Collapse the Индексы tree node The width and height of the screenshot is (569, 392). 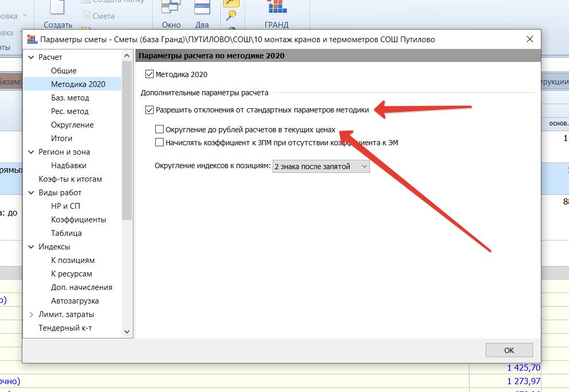[31, 247]
